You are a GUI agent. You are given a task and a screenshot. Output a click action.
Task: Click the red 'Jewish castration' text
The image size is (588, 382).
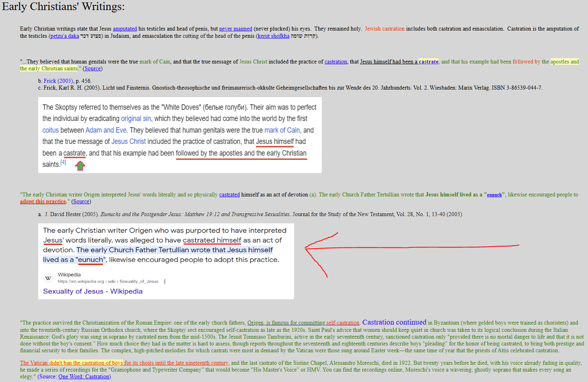(x=384, y=29)
